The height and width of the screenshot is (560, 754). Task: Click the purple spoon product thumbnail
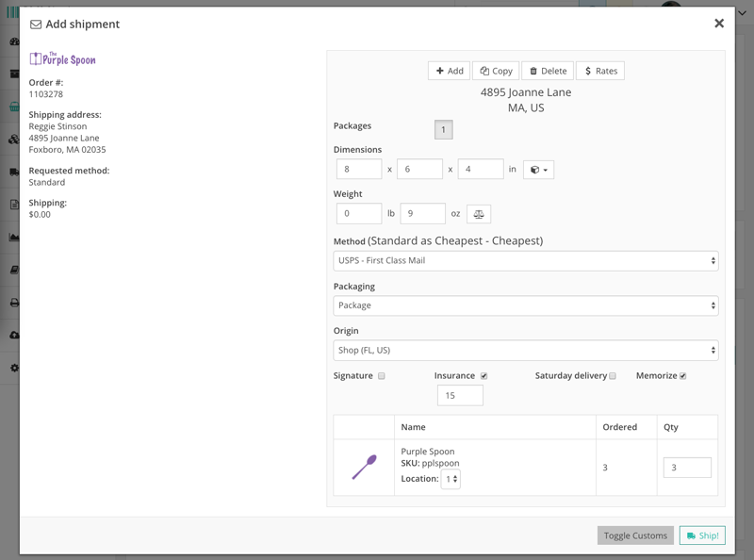364,467
